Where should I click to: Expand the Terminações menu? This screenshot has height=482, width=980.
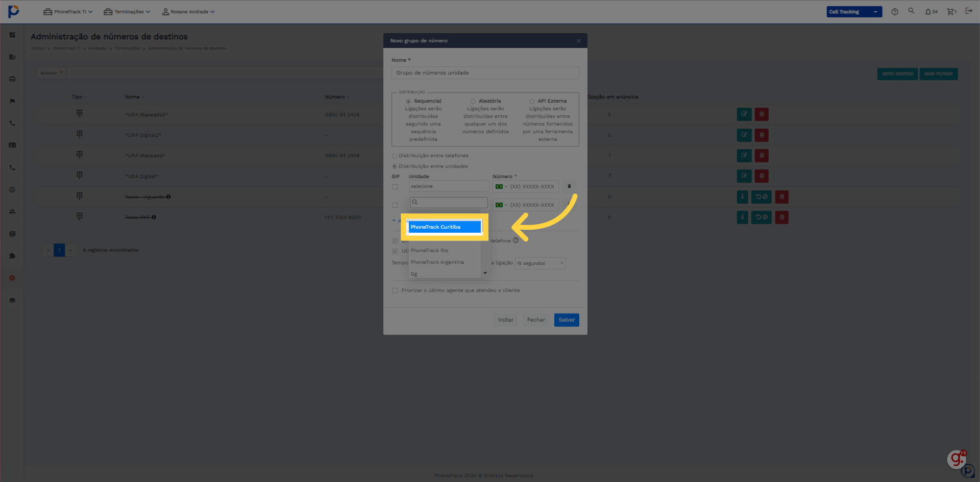[x=127, y=12]
